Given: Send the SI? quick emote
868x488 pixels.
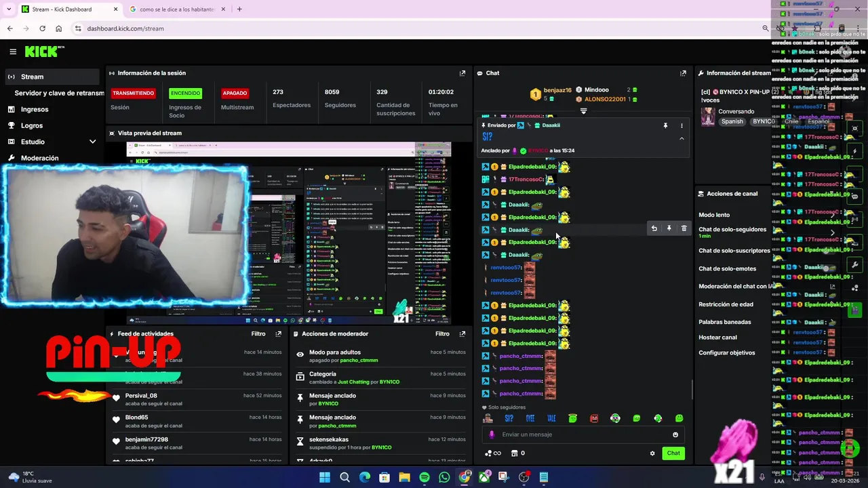Looking at the screenshot, I should [509, 418].
